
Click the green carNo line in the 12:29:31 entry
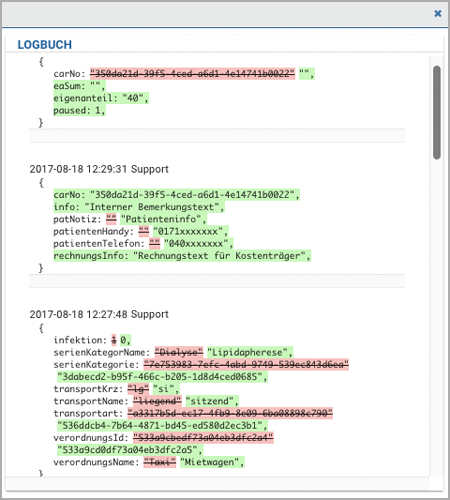tap(176, 195)
